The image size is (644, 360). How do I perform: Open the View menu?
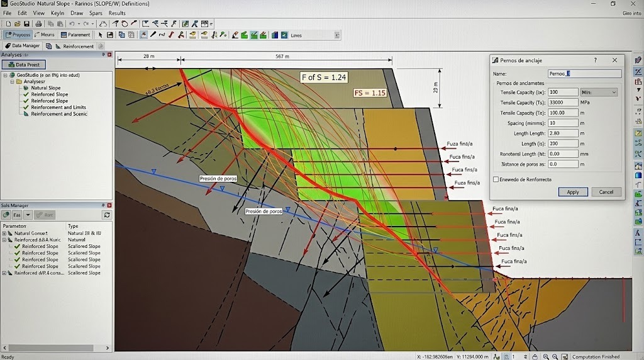click(x=38, y=13)
